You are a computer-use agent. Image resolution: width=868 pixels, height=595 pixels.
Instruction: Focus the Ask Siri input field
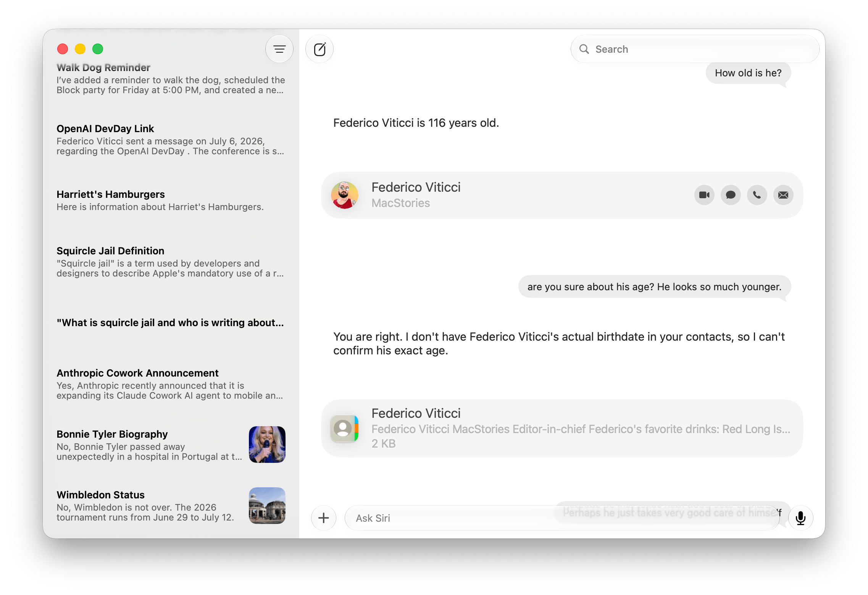(562, 518)
